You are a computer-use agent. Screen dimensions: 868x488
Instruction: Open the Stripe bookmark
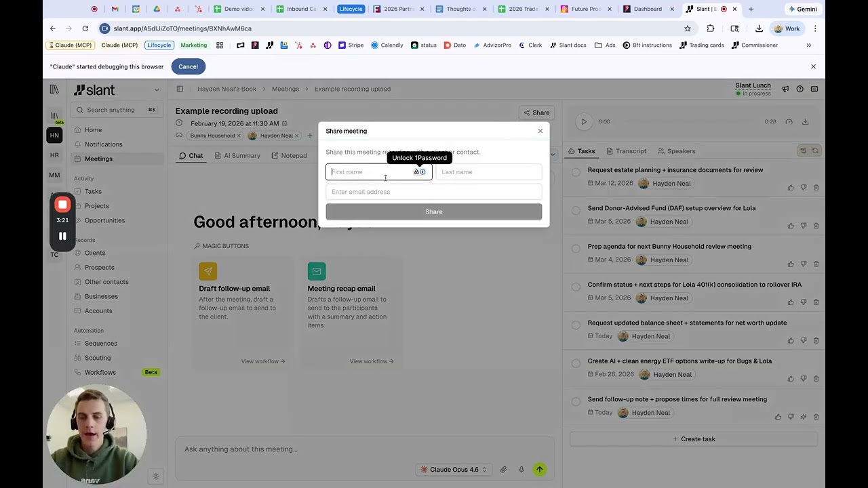coord(351,45)
